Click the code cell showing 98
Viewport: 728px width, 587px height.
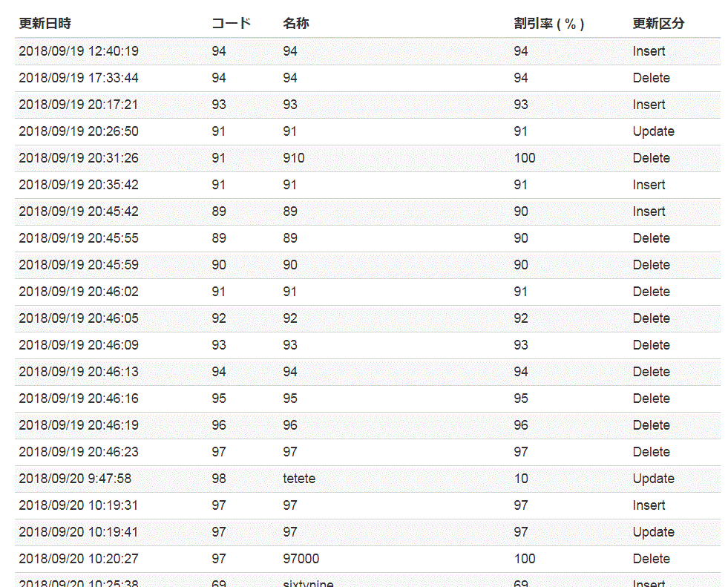[219, 479]
